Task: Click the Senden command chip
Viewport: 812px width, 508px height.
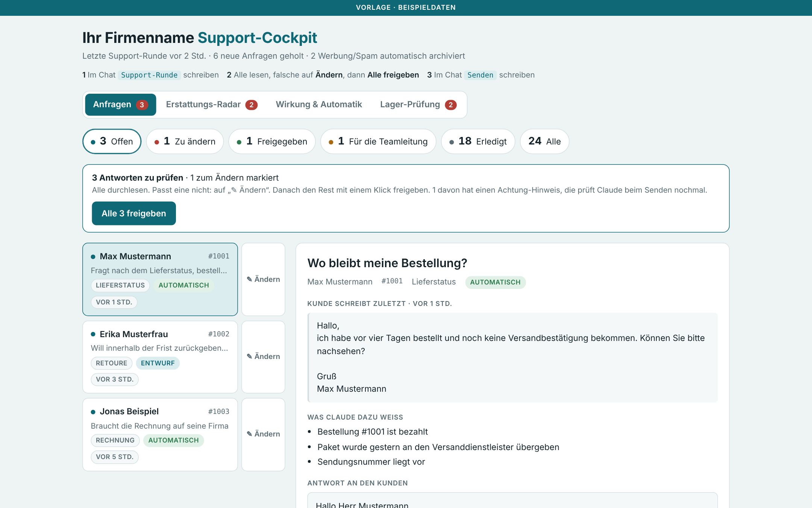Action: coord(480,75)
